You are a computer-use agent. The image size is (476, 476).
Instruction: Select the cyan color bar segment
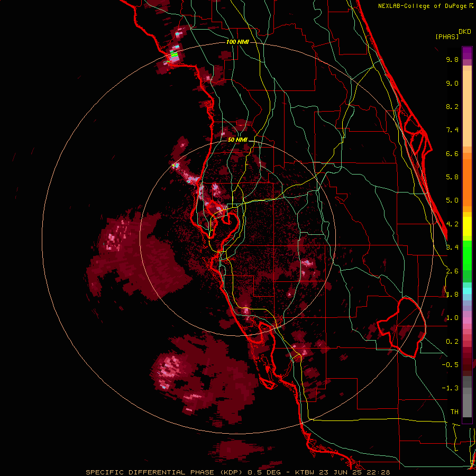(467, 291)
